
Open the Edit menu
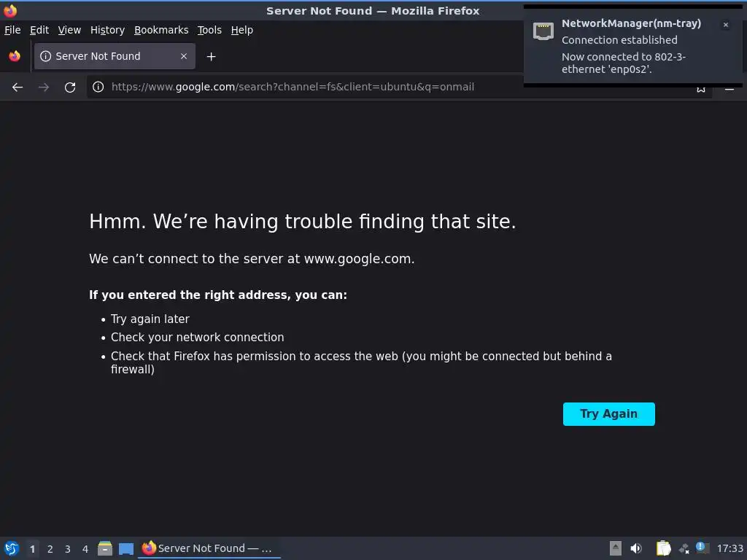click(39, 30)
